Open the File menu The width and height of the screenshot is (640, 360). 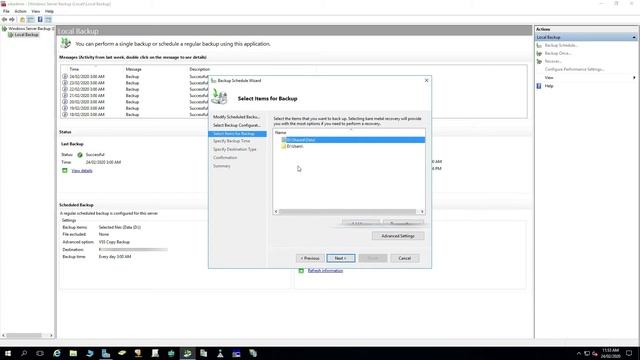[x=6, y=11]
